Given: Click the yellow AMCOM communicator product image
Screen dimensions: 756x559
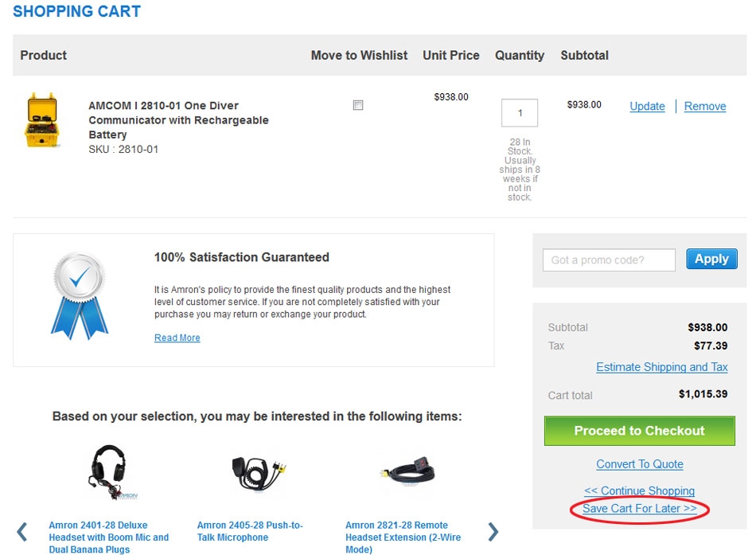Looking at the screenshot, I should 41,120.
